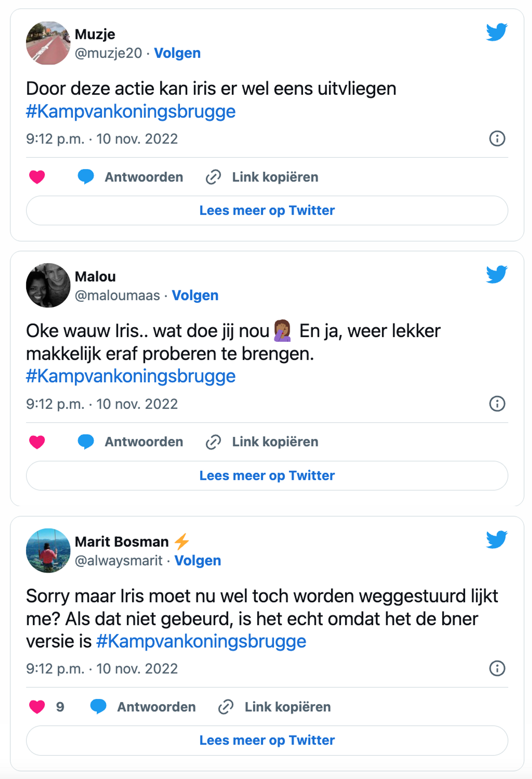532x779 pixels.
Task: Click Twitter bird icon on Marit Bosman's tweet
Action: (x=497, y=539)
